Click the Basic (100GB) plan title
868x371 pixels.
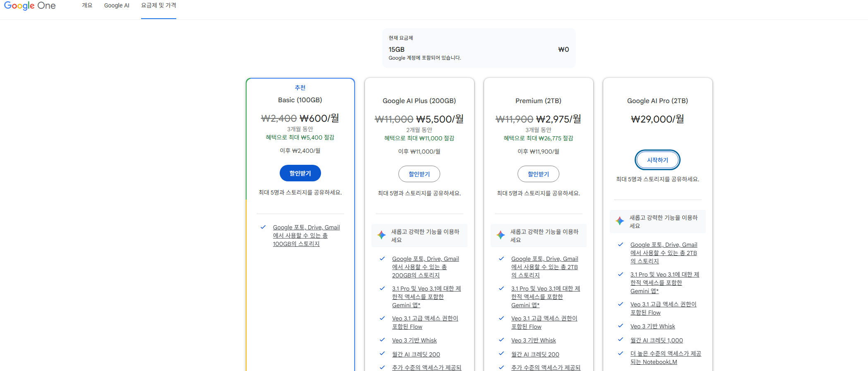(x=300, y=100)
